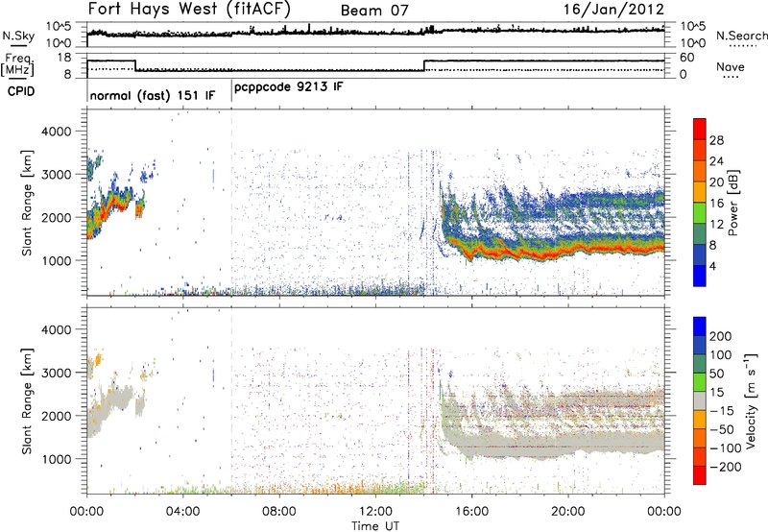Click the '16:00' time tick label
Screen dimensions: 768x532
point(471,512)
